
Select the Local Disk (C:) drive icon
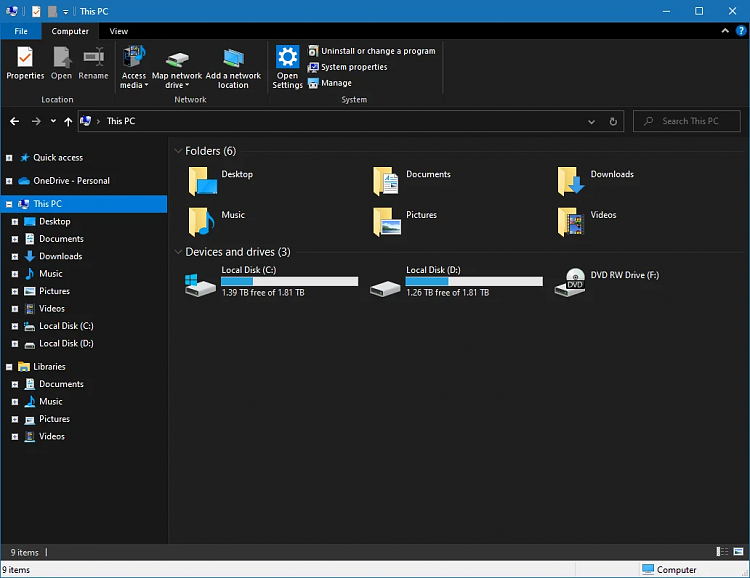point(200,285)
